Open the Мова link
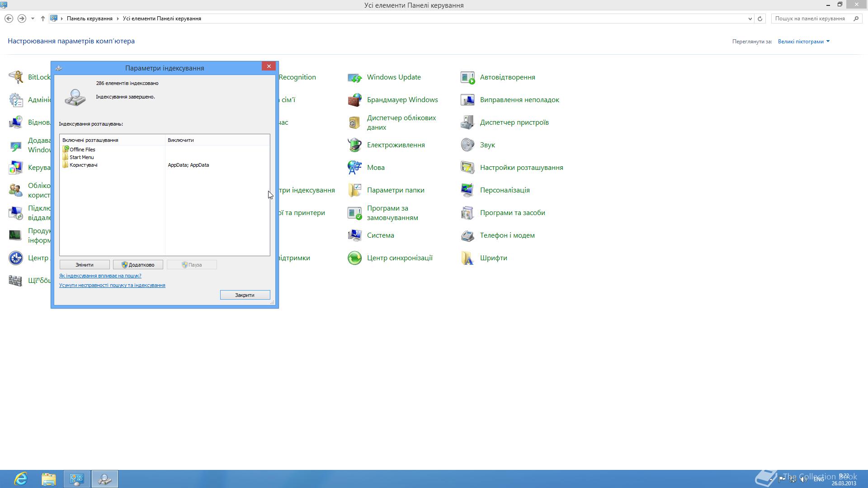The image size is (868, 488). pos(376,168)
